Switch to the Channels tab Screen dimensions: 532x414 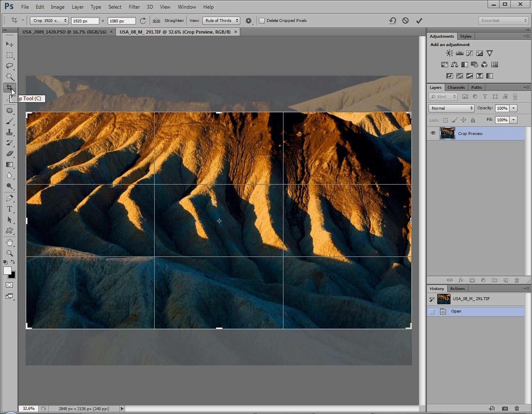(x=456, y=87)
